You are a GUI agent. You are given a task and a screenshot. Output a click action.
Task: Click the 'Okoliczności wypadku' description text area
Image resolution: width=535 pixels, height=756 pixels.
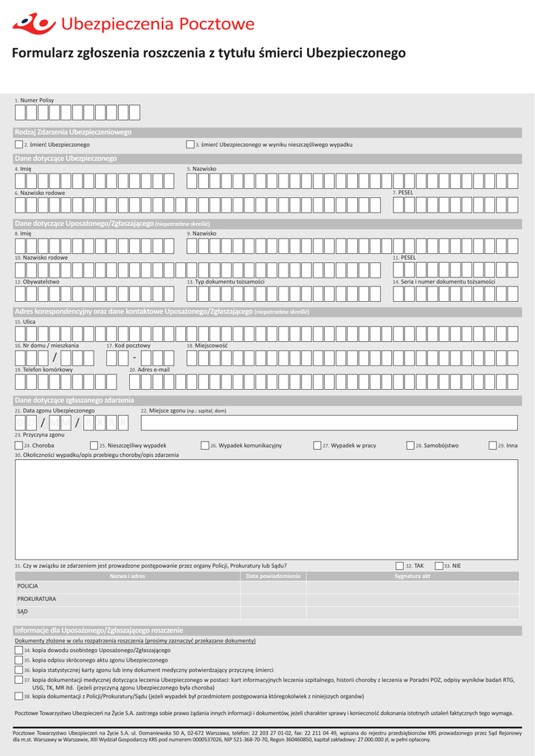coord(267,508)
